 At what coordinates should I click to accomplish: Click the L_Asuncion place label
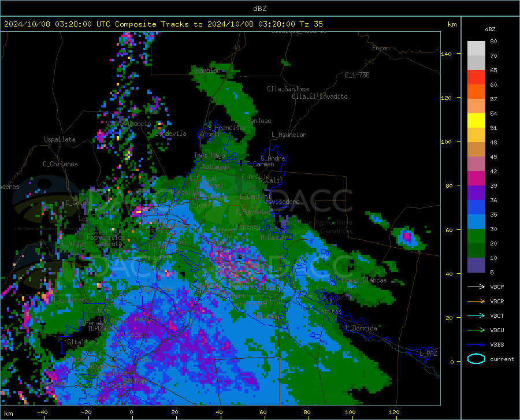click(x=289, y=135)
